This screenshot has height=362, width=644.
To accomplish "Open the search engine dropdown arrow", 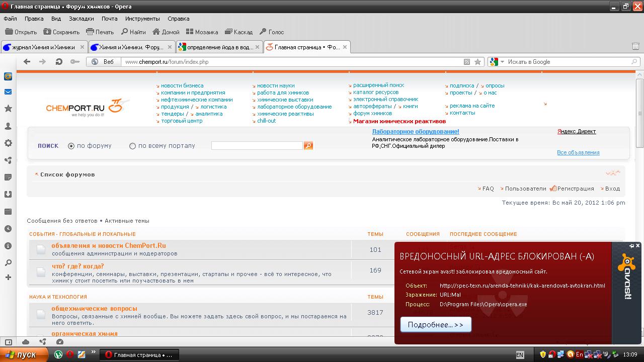I will (x=502, y=62).
